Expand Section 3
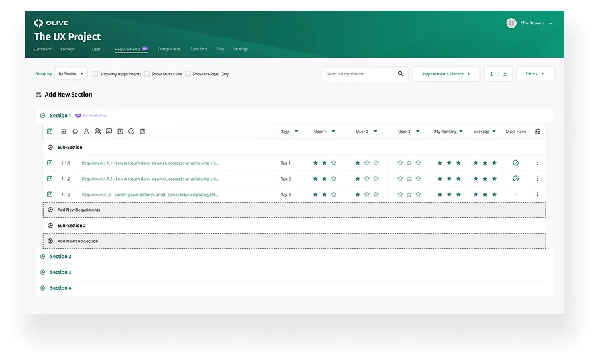The height and width of the screenshot is (364, 600). point(43,272)
